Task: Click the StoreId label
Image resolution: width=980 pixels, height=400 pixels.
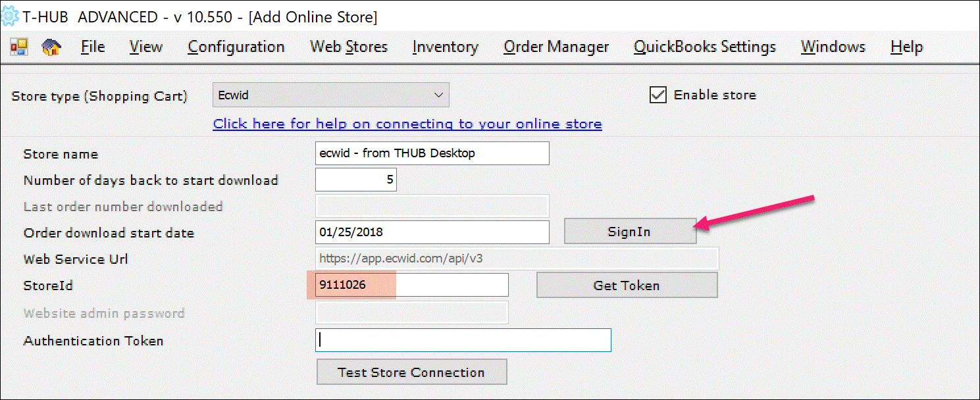Action: (x=48, y=286)
